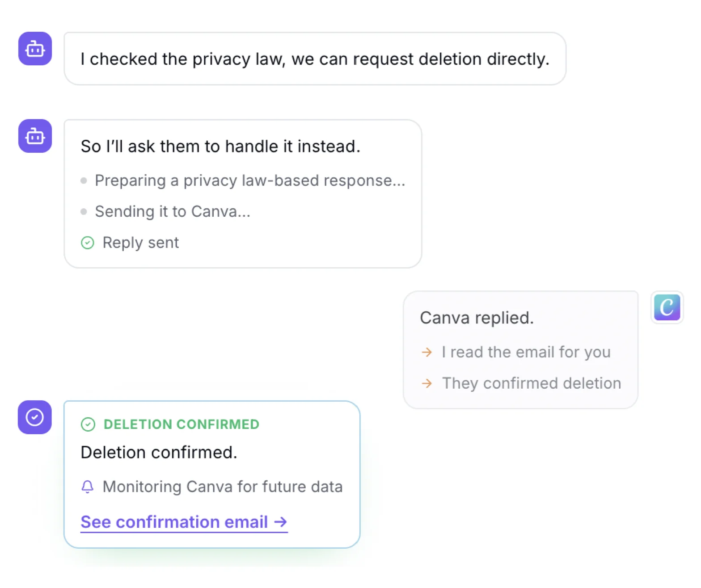Click the orange arrow before 'They confirmed deletion'
The height and width of the screenshot is (588, 701).
click(x=427, y=383)
